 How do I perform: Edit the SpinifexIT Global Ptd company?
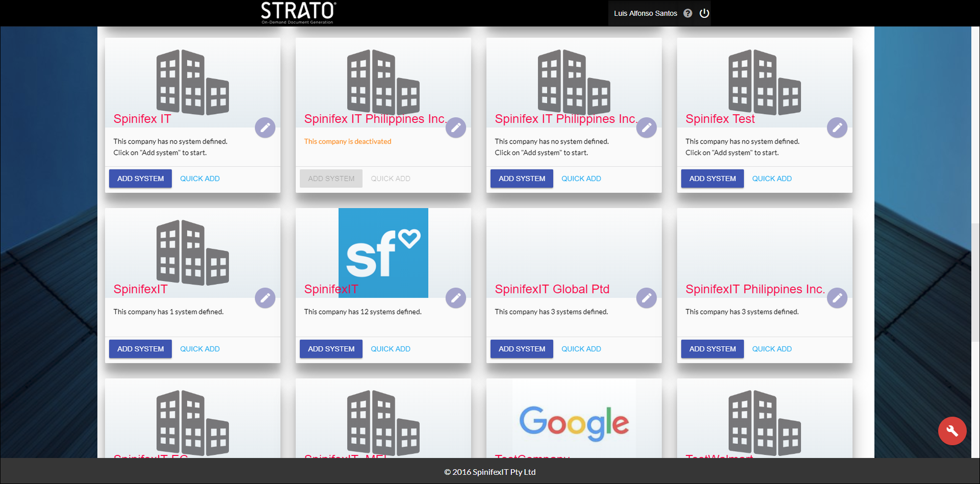coord(646,298)
